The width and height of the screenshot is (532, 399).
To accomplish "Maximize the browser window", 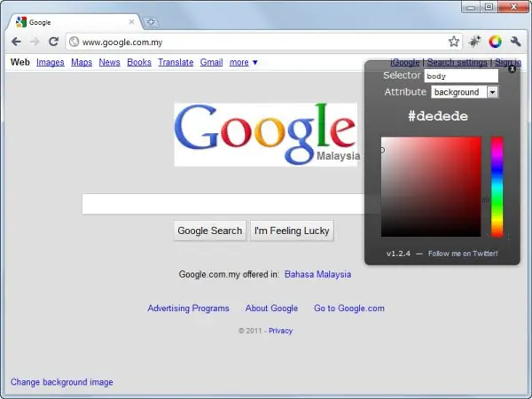I will pyautogui.click(x=489, y=7).
